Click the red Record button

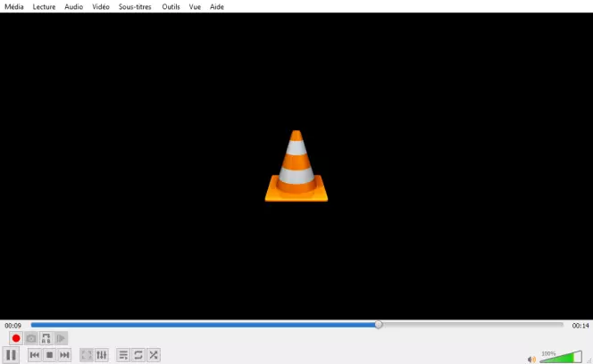pos(16,338)
